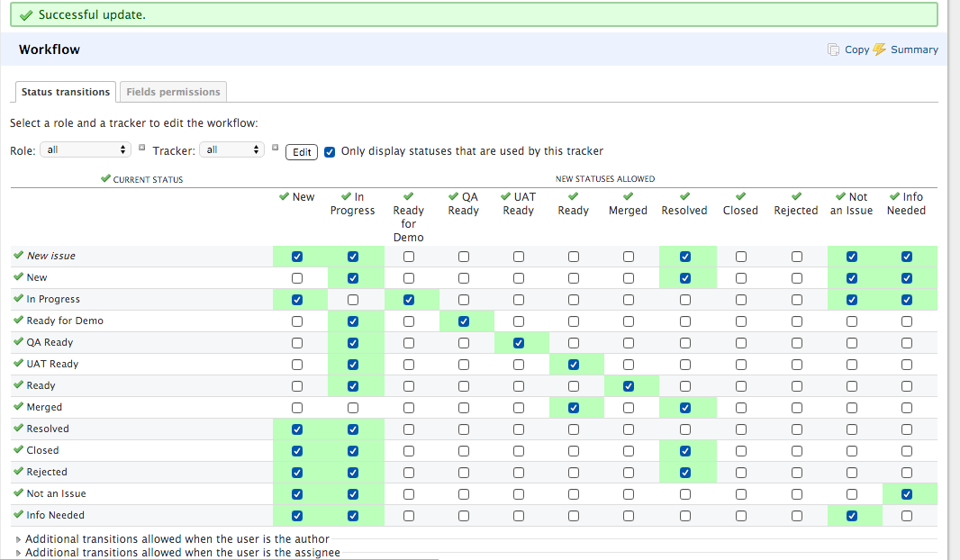The height and width of the screenshot is (560, 960).
Task: Click the green checkmark beside the Info Needed column header
Action: tap(895, 196)
